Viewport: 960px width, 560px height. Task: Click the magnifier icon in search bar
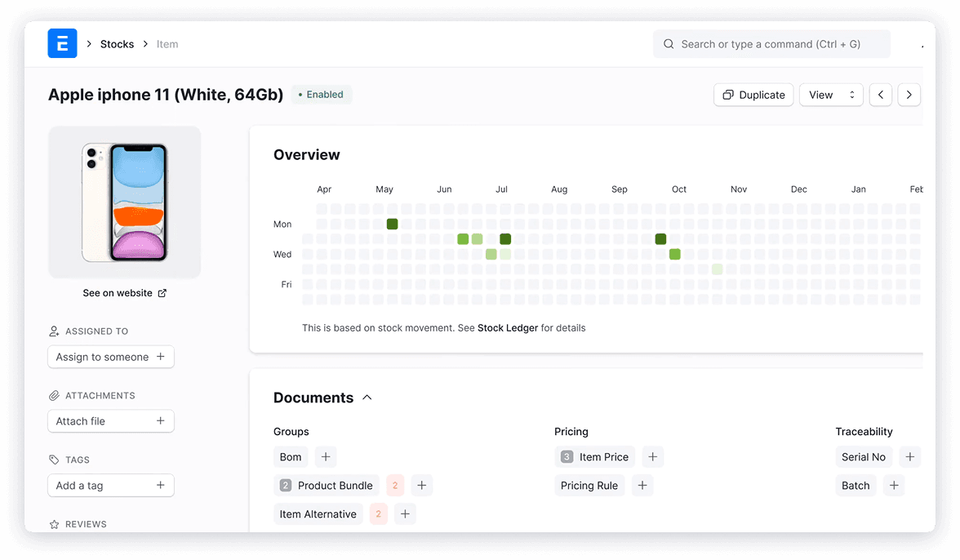(x=669, y=44)
